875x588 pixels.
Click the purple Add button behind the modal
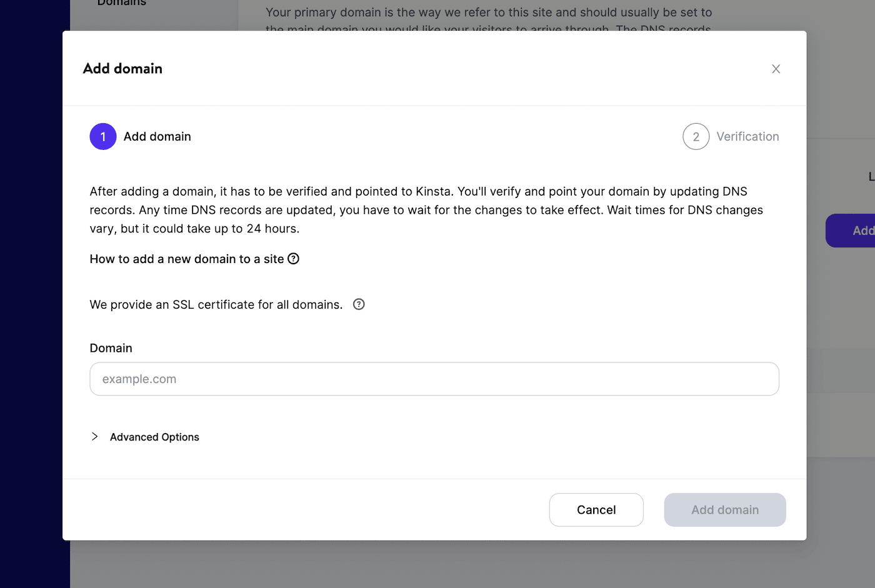point(859,230)
